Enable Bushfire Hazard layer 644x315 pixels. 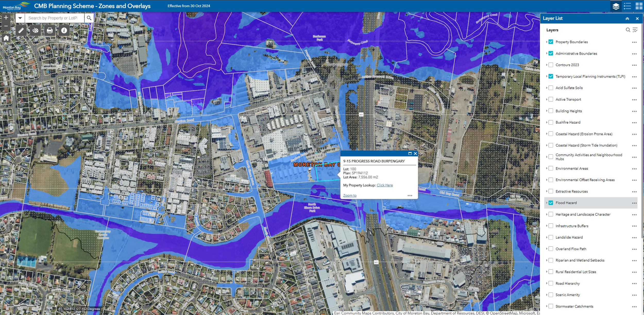tap(551, 122)
